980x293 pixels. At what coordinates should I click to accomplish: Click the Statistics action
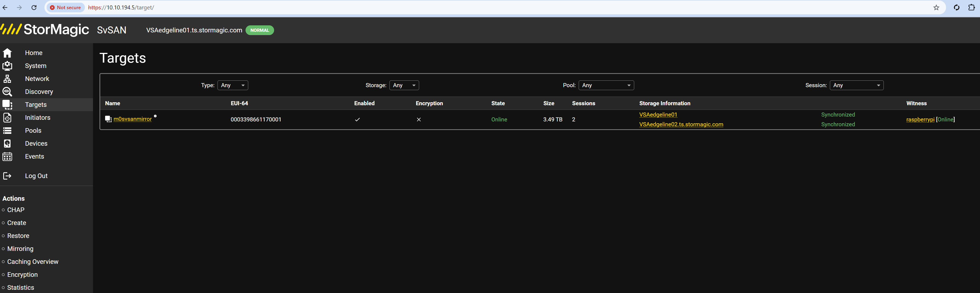coord(20,288)
